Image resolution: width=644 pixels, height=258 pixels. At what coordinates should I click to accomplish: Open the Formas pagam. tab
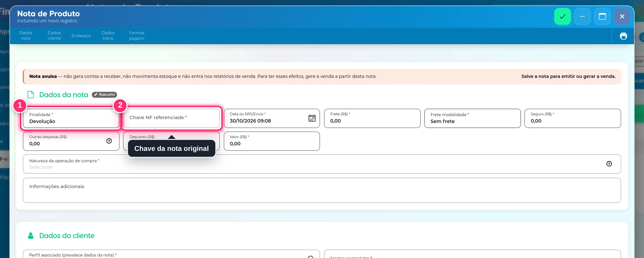(x=137, y=35)
